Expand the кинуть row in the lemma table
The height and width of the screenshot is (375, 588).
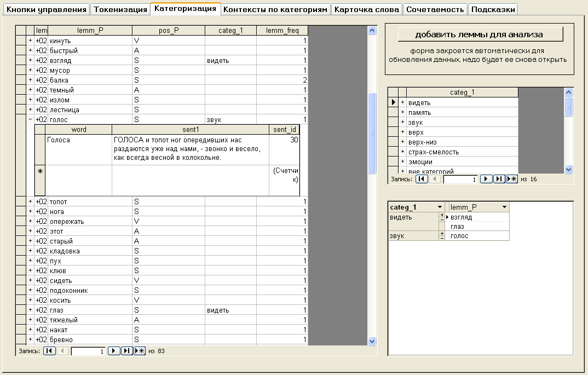[30, 41]
